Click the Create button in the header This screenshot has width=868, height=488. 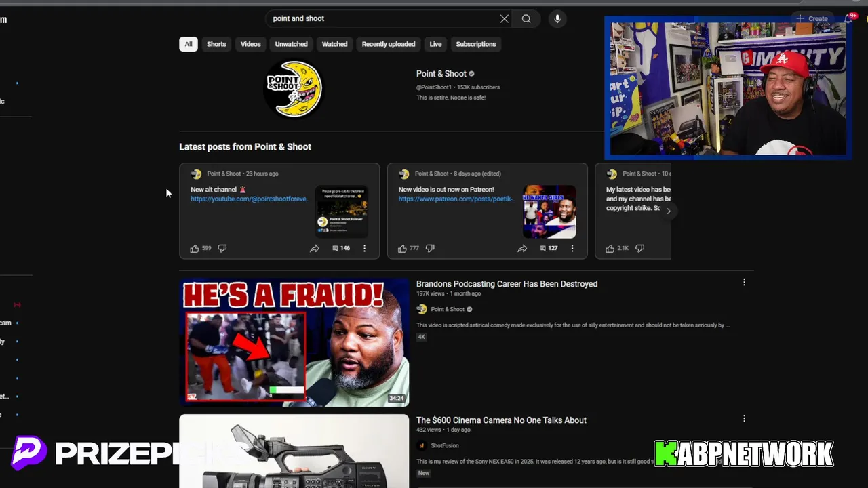coord(812,19)
